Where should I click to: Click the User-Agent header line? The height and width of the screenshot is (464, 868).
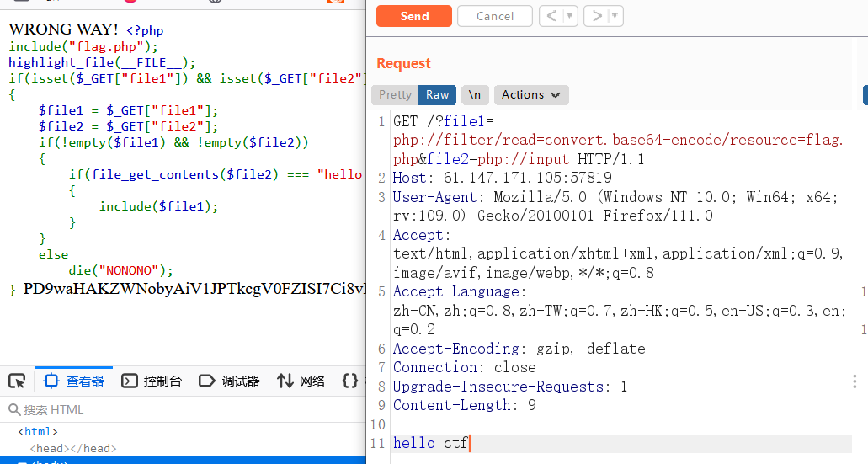(615, 206)
